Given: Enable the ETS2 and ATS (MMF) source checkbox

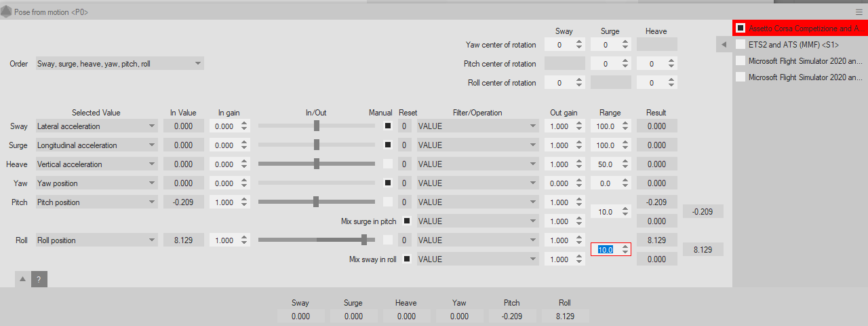Looking at the screenshot, I should point(741,45).
